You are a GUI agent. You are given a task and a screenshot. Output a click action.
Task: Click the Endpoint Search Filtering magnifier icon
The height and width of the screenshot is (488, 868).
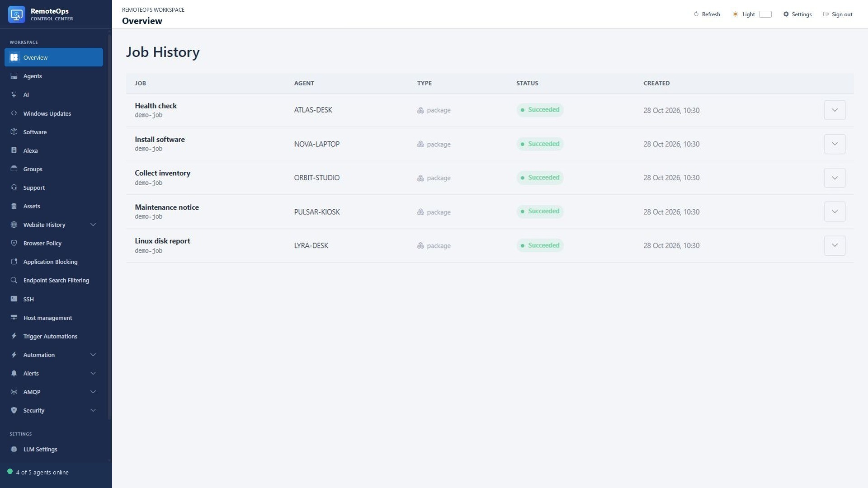tap(14, 280)
